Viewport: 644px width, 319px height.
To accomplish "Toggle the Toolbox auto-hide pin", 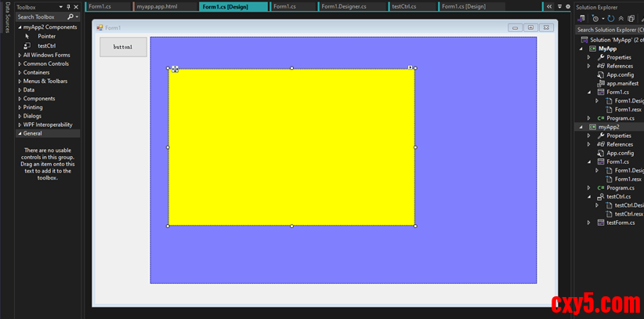I will [x=68, y=7].
